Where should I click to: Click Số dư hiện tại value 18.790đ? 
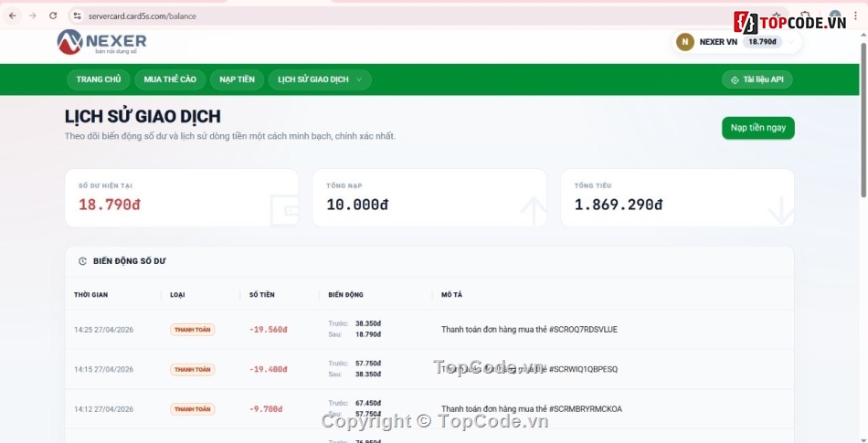tap(110, 205)
